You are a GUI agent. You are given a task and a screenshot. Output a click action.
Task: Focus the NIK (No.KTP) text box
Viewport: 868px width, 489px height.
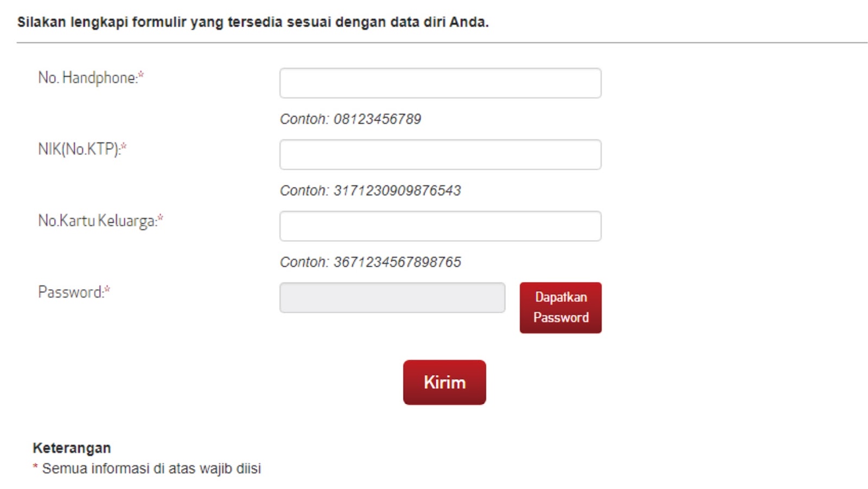(x=440, y=155)
